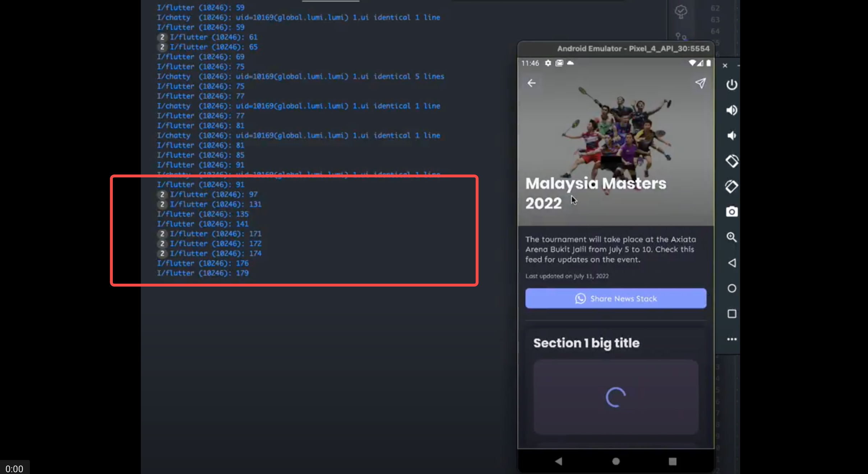The width and height of the screenshot is (868, 474).
Task: Take emulator screenshot with camera icon
Action: pyautogui.click(x=731, y=212)
